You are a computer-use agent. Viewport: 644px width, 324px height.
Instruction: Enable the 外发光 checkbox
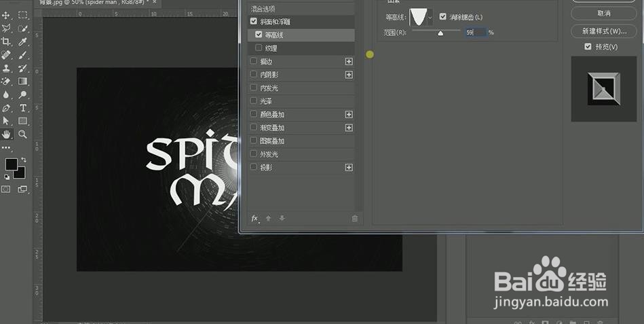[x=253, y=154]
